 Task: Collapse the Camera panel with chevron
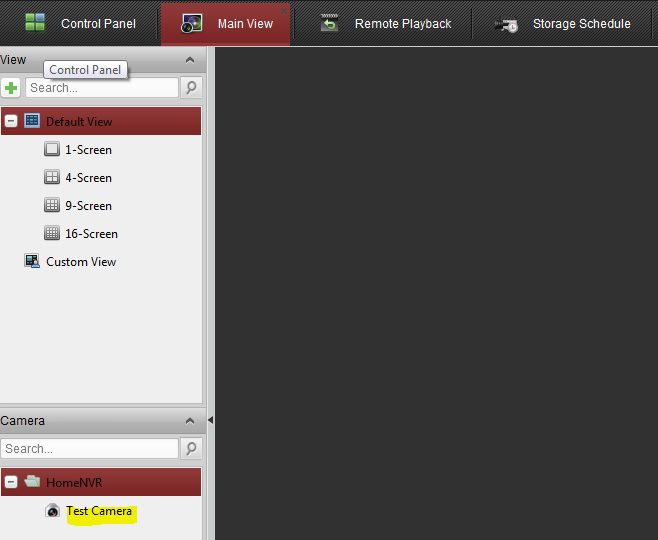(190, 422)
